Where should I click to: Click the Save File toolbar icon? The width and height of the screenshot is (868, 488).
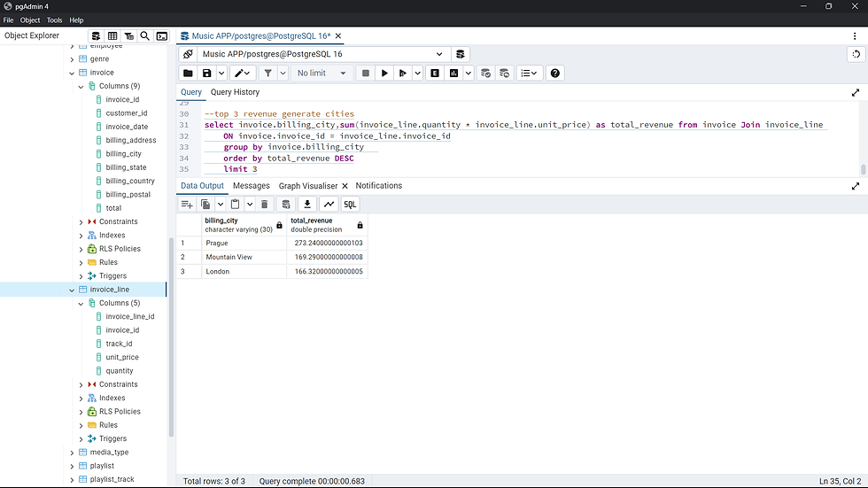pyautogui.click(x=207, y=74)
